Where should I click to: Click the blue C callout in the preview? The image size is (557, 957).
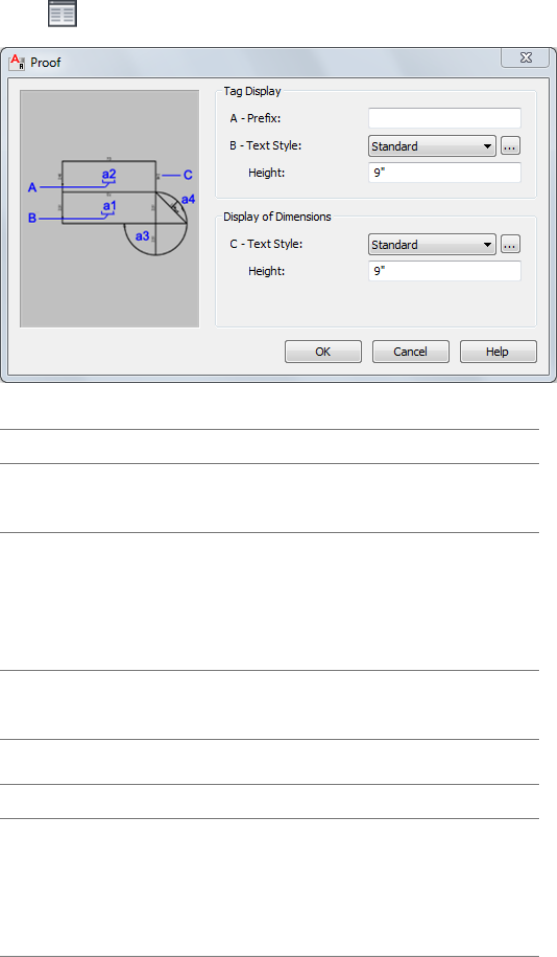[188, 175]
